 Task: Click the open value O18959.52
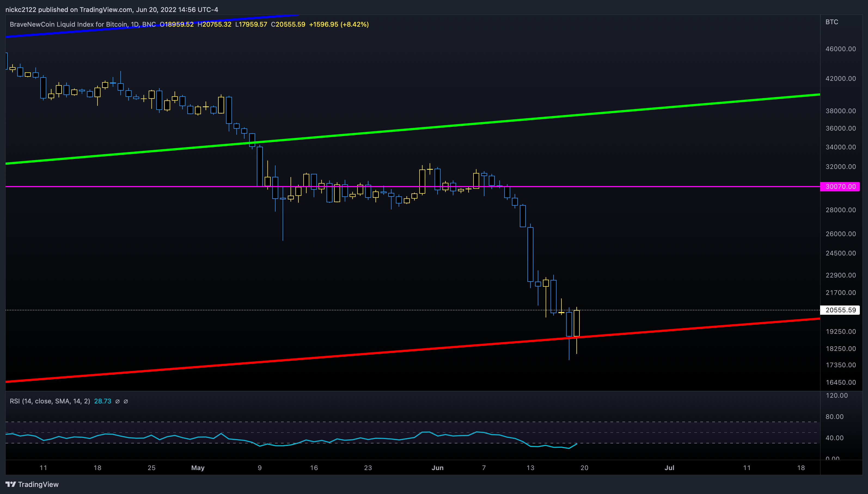[x=177, y=24]
